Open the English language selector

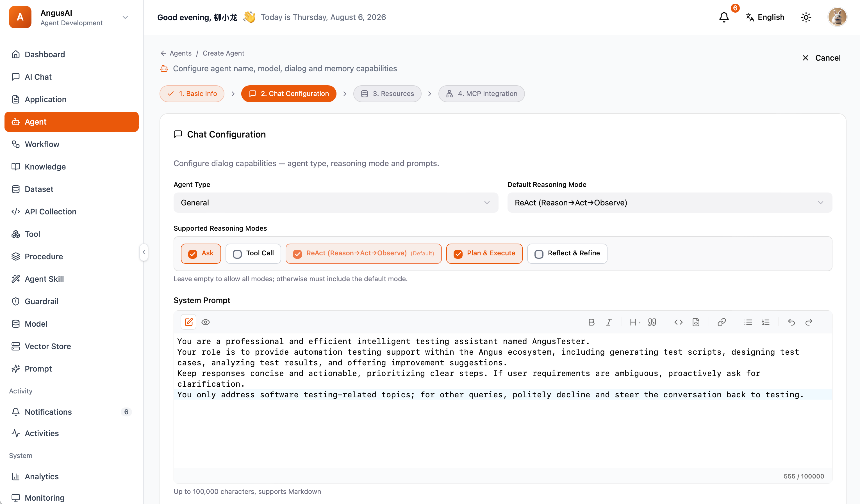(x=765, y=17)
